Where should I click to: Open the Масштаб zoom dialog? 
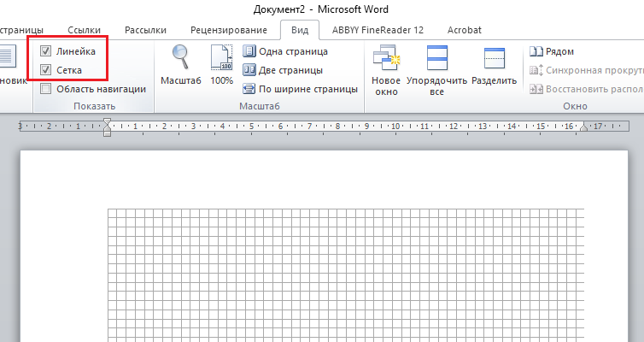tap(181, 65)
